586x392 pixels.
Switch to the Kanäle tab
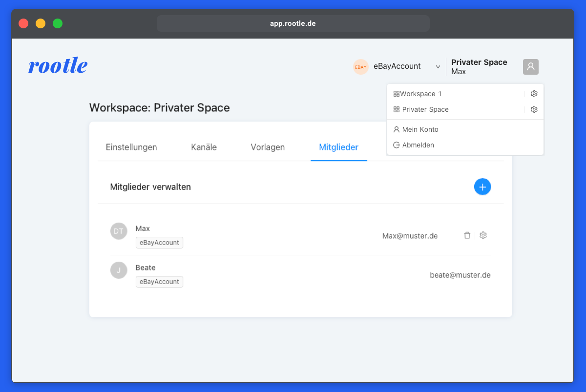(x=204, y=146)
